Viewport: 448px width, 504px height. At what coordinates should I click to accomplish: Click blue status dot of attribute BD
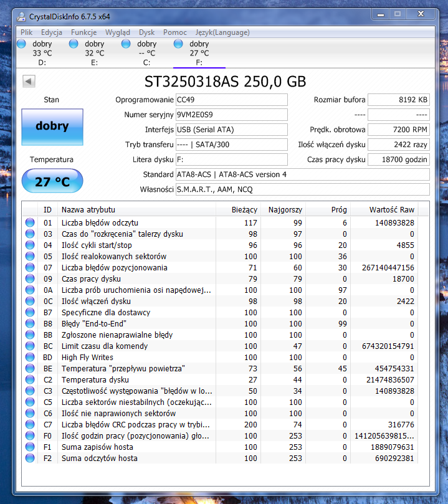(30, 357)
